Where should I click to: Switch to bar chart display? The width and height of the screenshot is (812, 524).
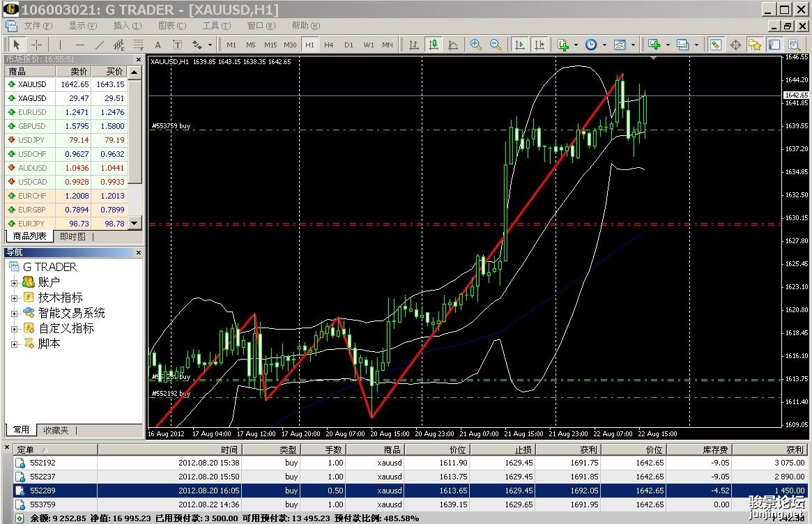click(414, 45)
